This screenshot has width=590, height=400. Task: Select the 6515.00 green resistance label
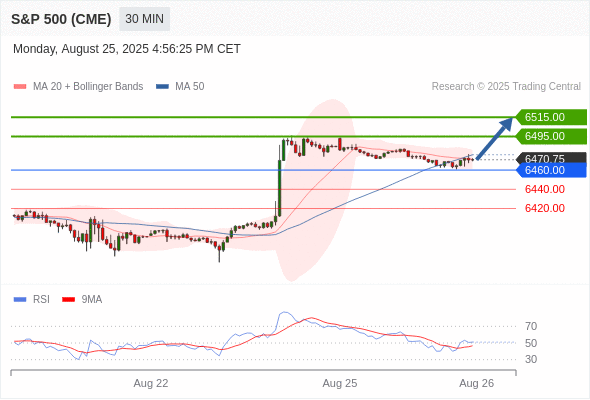pos(551,117)
